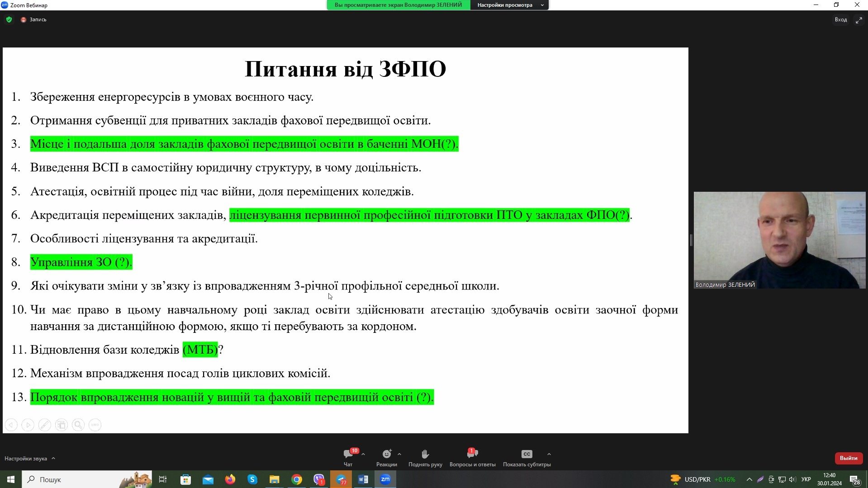This screenshot has height=488, width=868.
Task: Open the Chat panel
Action: point(348,457)
